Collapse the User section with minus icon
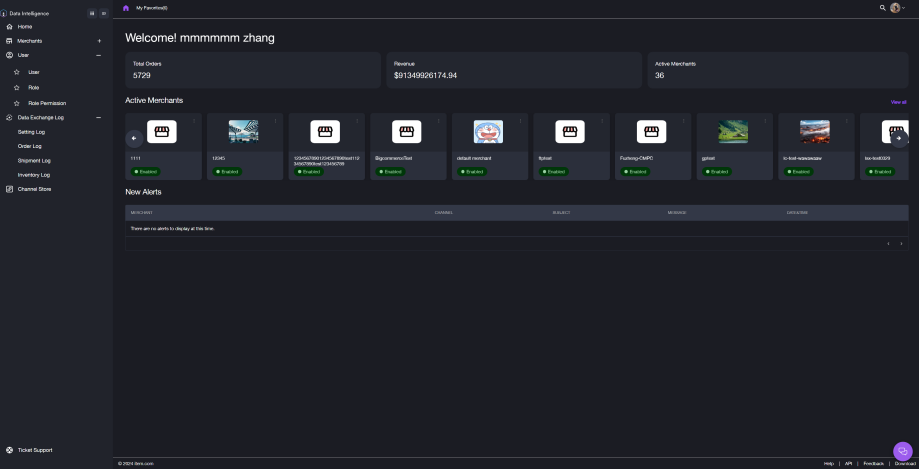The width and height of the screenshot is (919, 469). pos(98,55)
